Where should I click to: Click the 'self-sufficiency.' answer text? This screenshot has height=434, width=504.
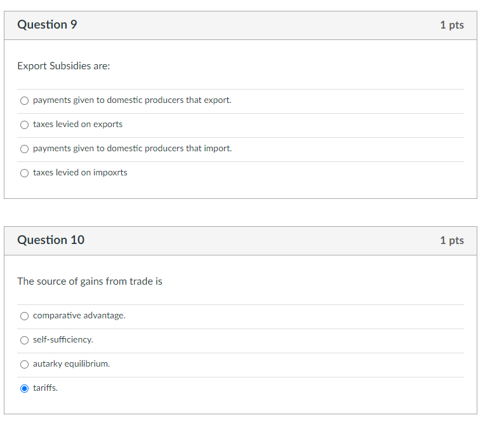click(x=63, y=340)
